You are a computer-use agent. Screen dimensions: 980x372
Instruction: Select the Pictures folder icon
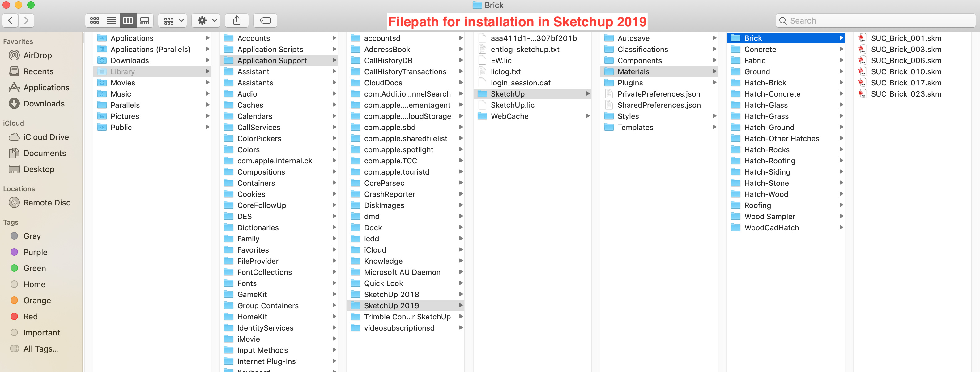coord(102,116)
